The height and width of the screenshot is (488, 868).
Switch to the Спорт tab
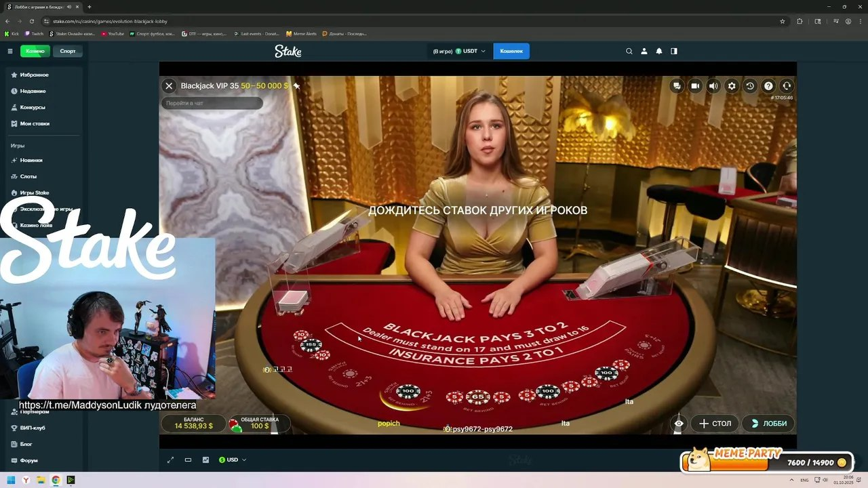68,51
